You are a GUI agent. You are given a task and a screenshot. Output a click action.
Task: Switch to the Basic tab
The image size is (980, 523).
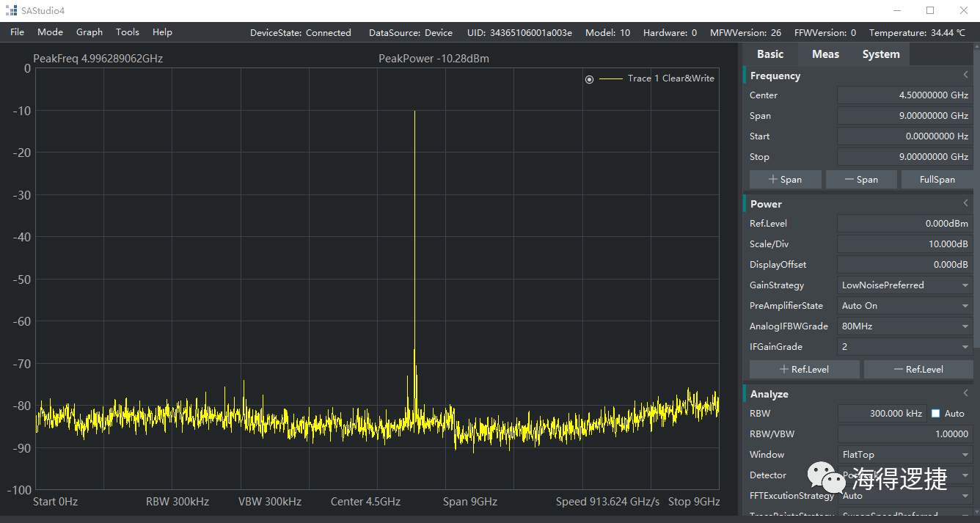pyautogui.click(x=770, y=54)
